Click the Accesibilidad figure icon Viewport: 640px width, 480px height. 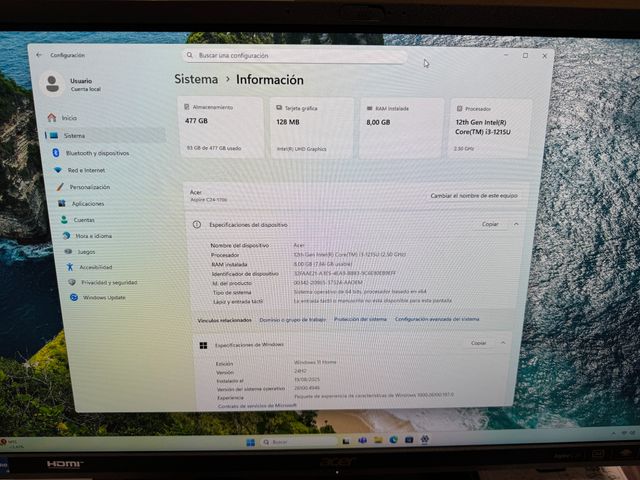tap(70, 267)
